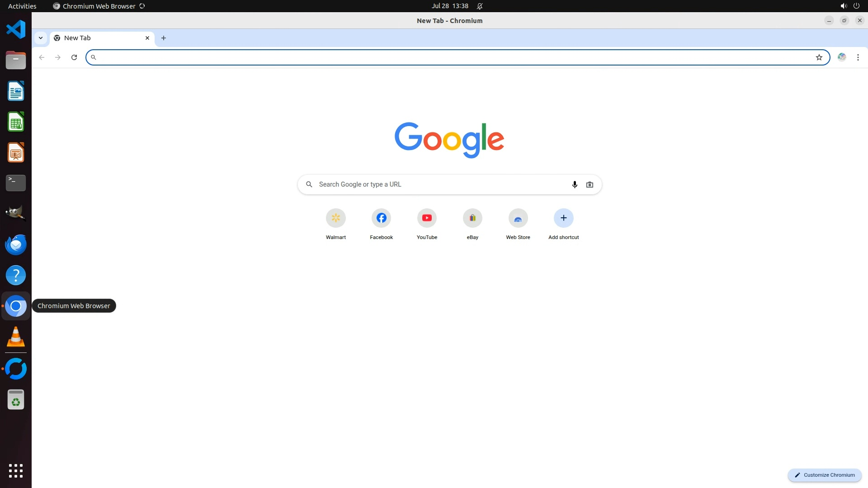Open the Facebook shortcut
The image size is (868, 488).
pos(381,218)
